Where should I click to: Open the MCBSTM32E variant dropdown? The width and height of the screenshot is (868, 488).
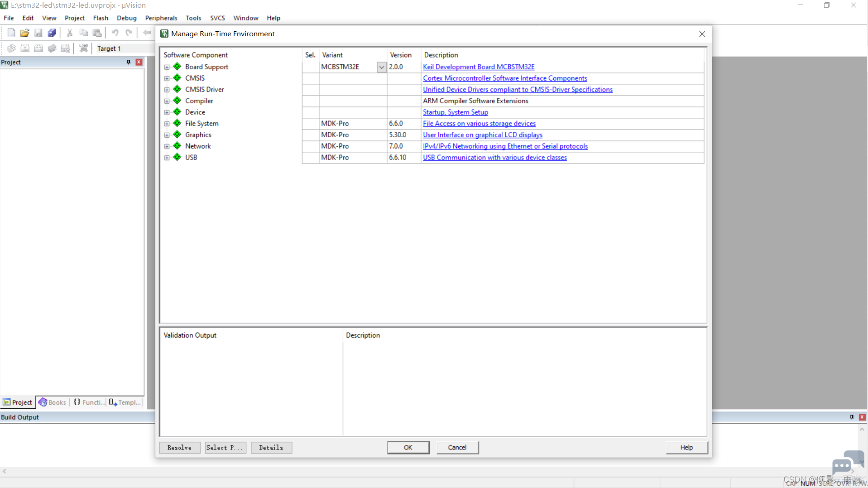382,67
